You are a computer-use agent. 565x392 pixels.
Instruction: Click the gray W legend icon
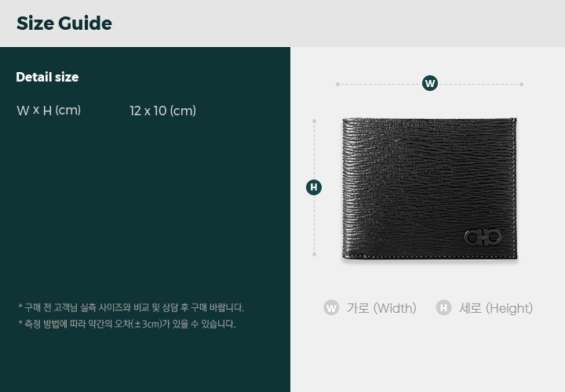331,308
